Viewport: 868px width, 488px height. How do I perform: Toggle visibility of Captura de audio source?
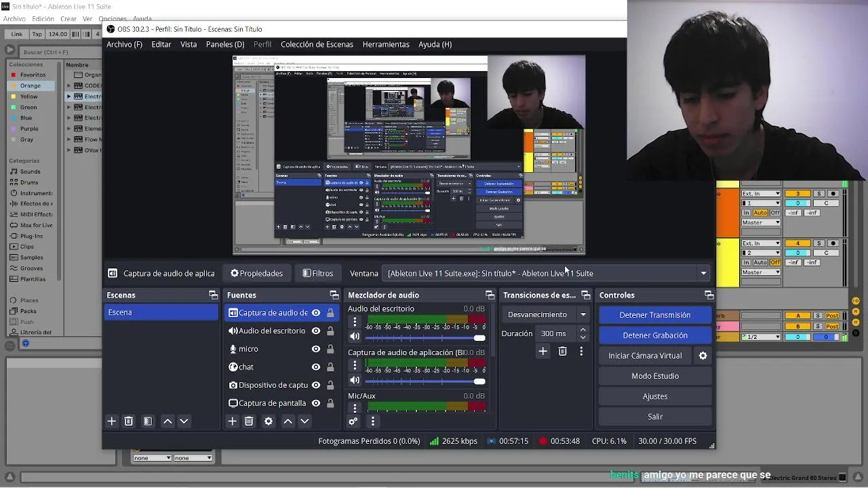[315, 312]
